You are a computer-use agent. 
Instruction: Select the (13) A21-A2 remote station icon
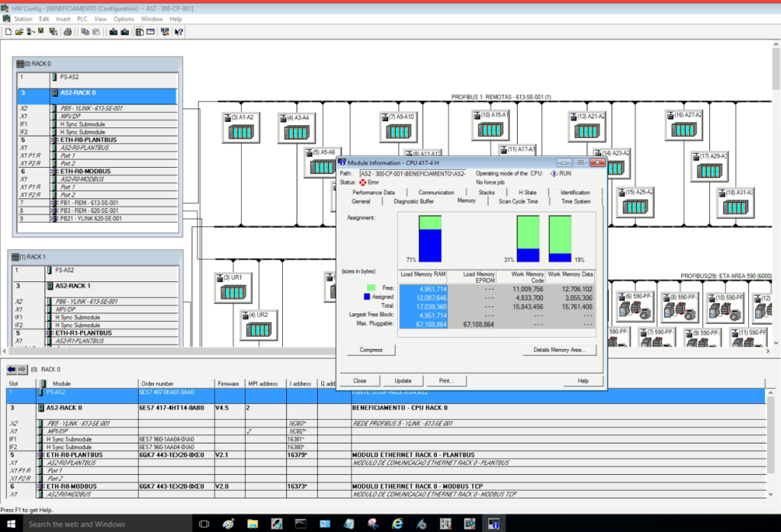click(587, 127)
